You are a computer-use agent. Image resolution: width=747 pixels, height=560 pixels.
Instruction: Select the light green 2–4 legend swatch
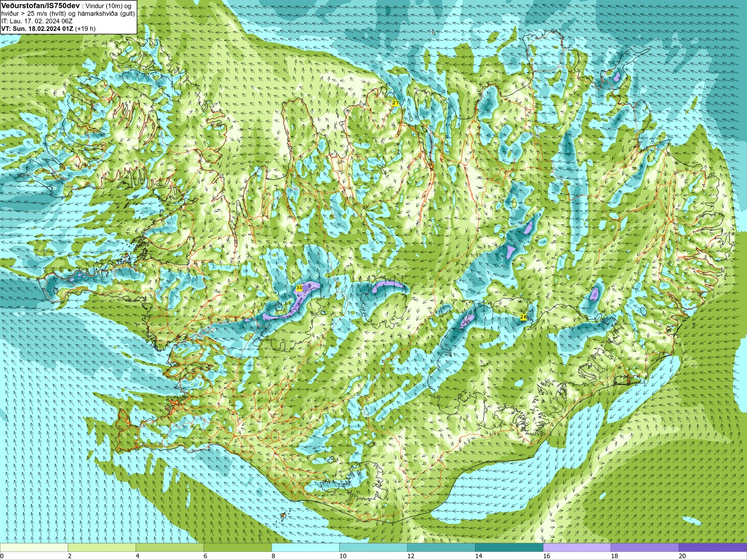102,548
